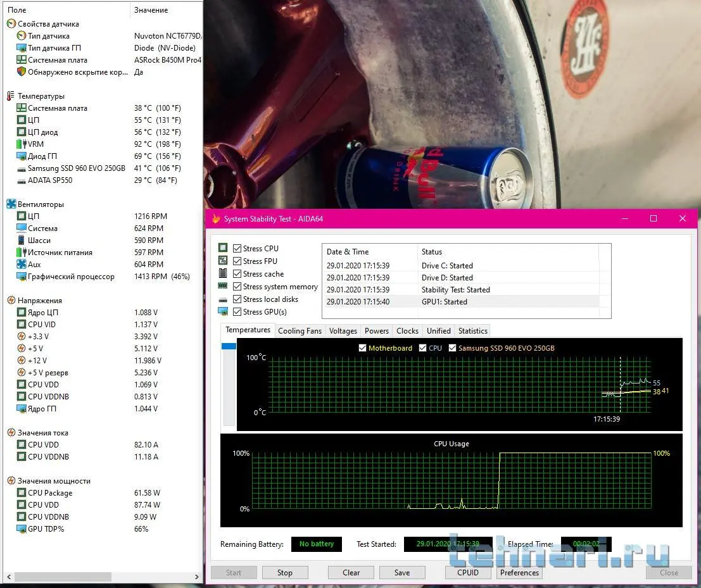Open the Statistics tab

[472, 331]
